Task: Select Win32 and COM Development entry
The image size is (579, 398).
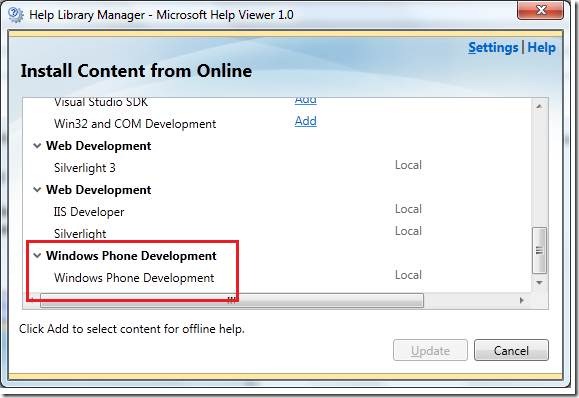Action: [135, 124]
